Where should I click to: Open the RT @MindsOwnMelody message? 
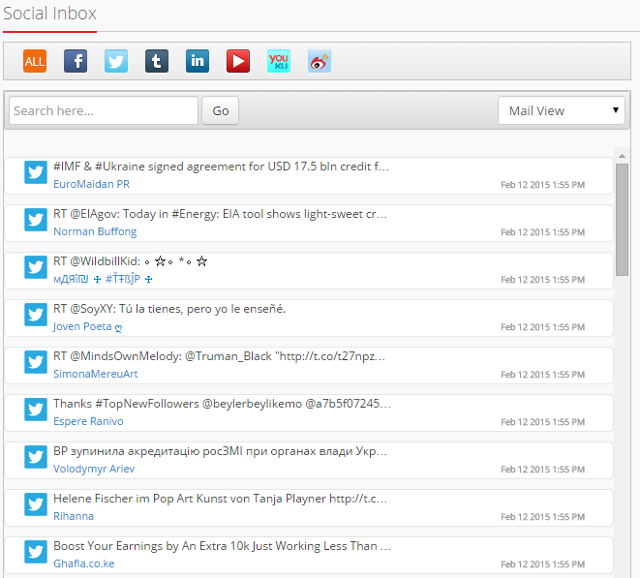click(x=219, y=356)
